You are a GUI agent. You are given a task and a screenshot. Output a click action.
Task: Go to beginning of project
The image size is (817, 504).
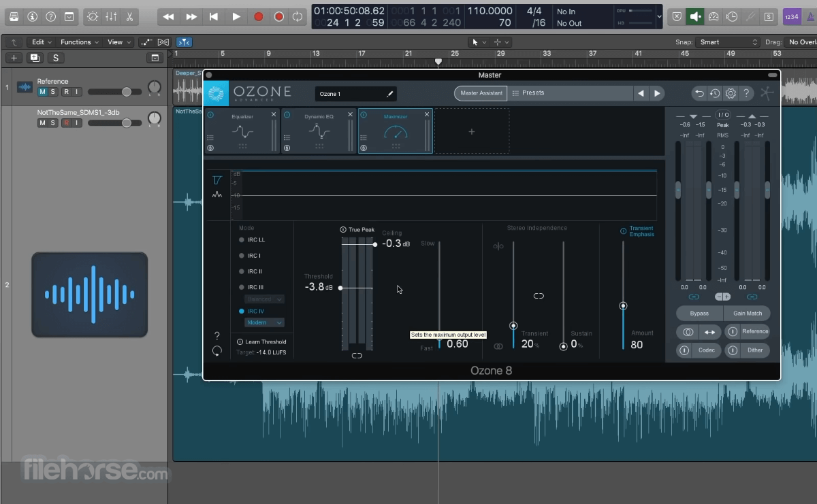point(214,16)
